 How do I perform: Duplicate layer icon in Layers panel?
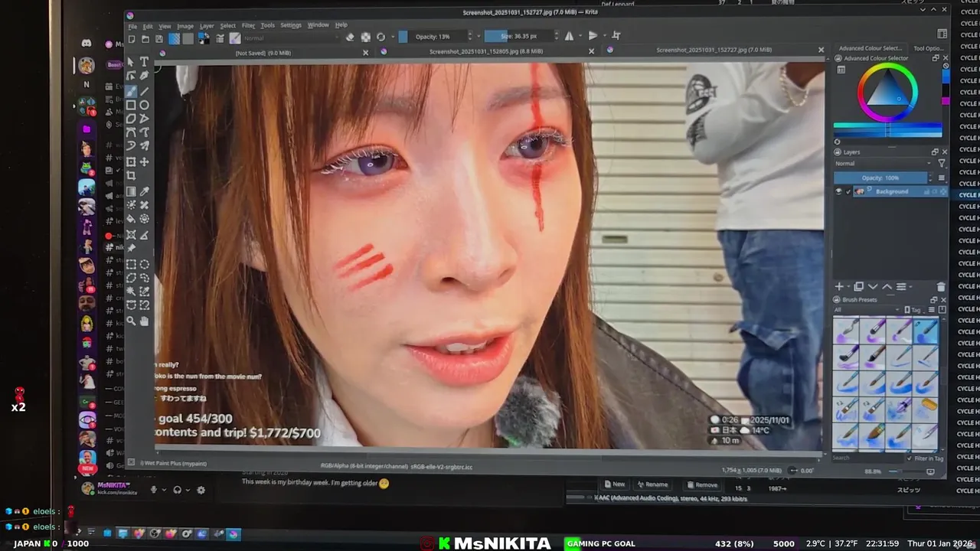pos(858,287)
